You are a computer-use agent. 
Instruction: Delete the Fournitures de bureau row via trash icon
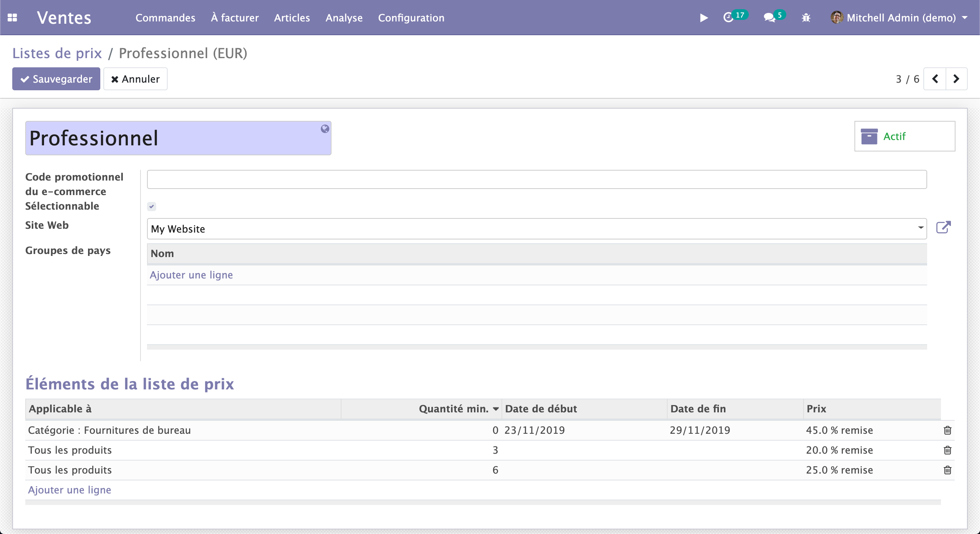coord(947,430)
